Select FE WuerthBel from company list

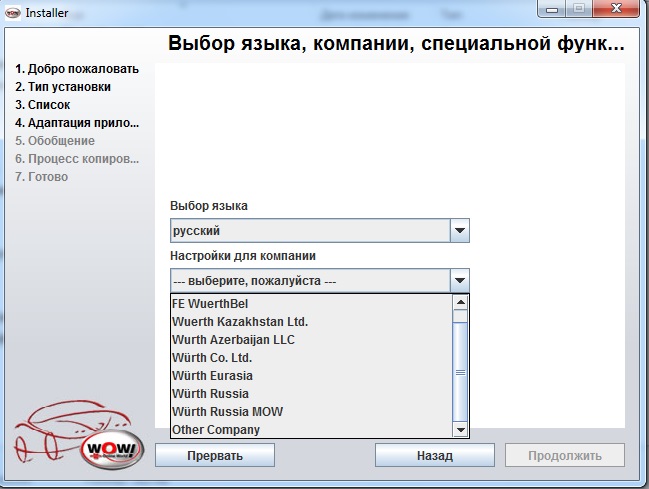coord(312,304)
